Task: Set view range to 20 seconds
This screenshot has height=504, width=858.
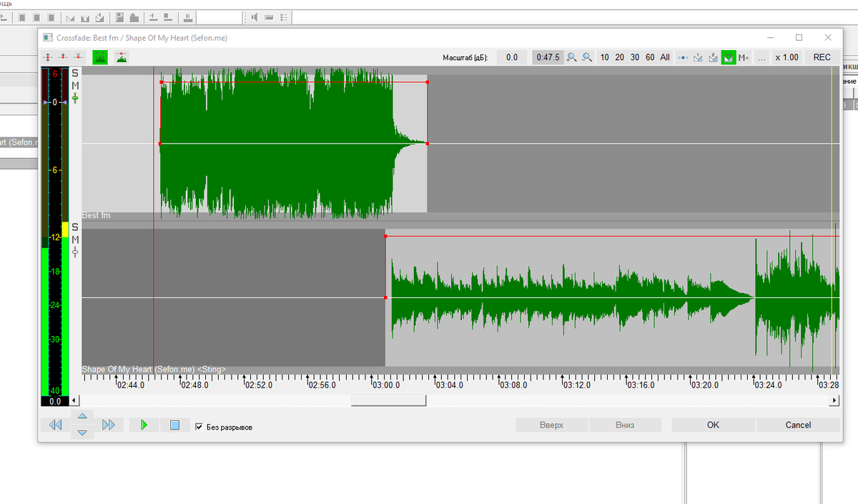Action: click(620, 57)
